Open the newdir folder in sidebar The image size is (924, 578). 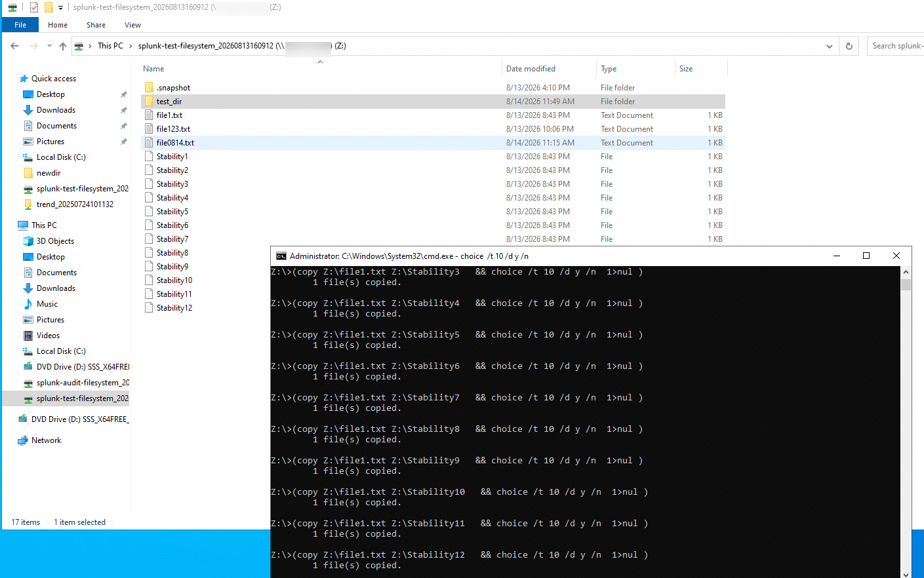click(49, 173)
